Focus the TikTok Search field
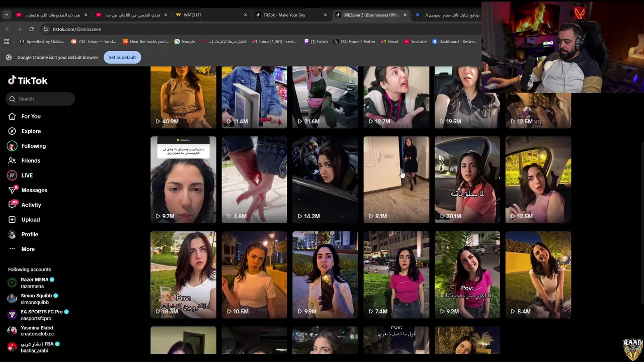 pyautogui.click(x=41, y=99)
